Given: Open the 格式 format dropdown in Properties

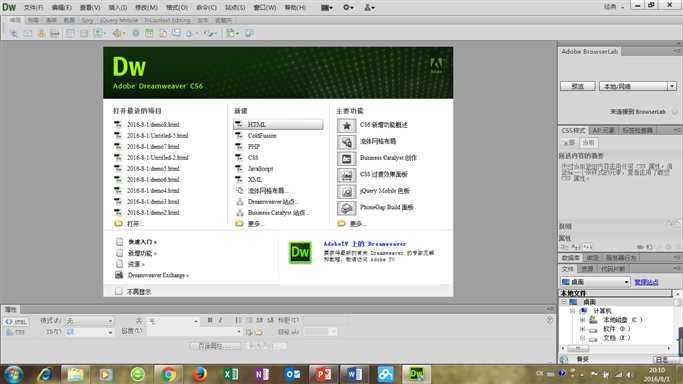Looking at the screenshot, I should [x=89, y=321].
